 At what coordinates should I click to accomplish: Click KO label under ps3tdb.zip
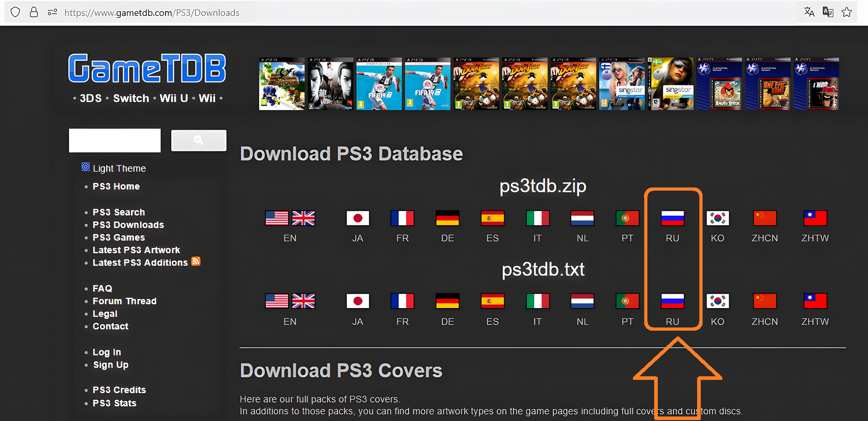[x=717, y=239]
